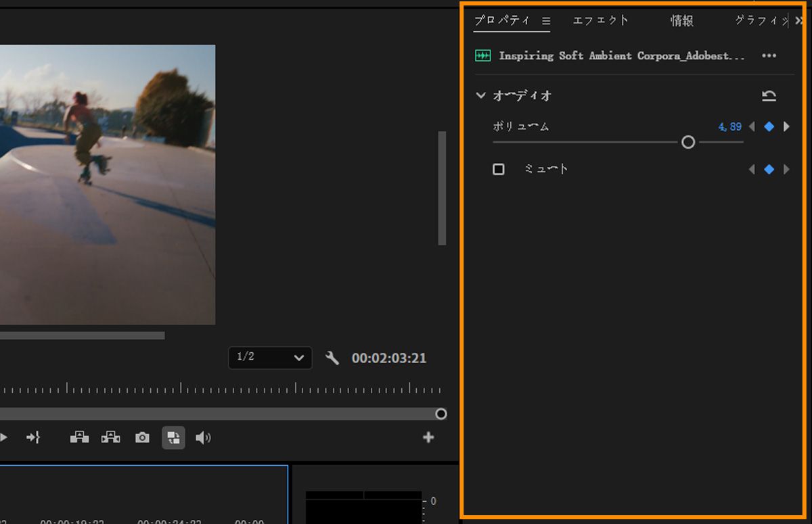812x524 pixels.
Task: Open the clip's three-dot more options
Action: pyautogui.click(x=769, y=56)
